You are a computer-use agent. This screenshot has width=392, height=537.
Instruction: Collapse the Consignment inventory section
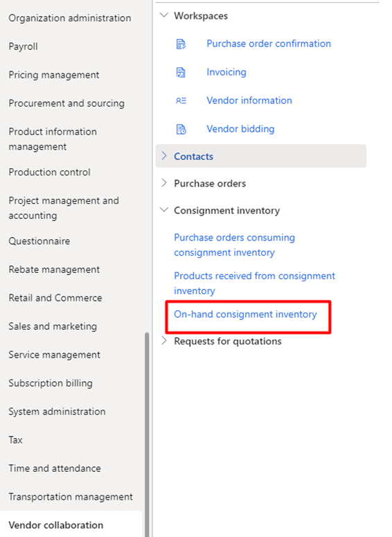tap(164, 210)
